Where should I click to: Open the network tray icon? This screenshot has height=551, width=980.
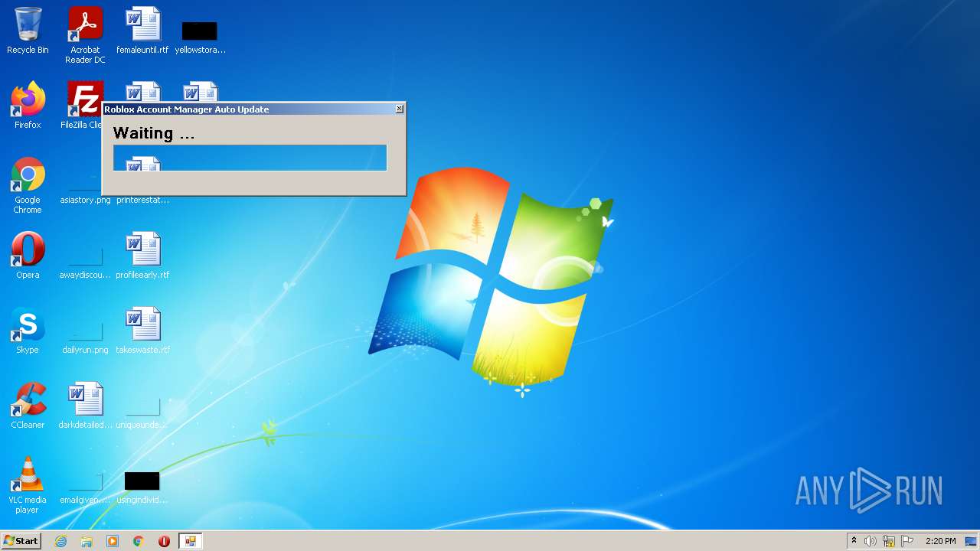889,541
